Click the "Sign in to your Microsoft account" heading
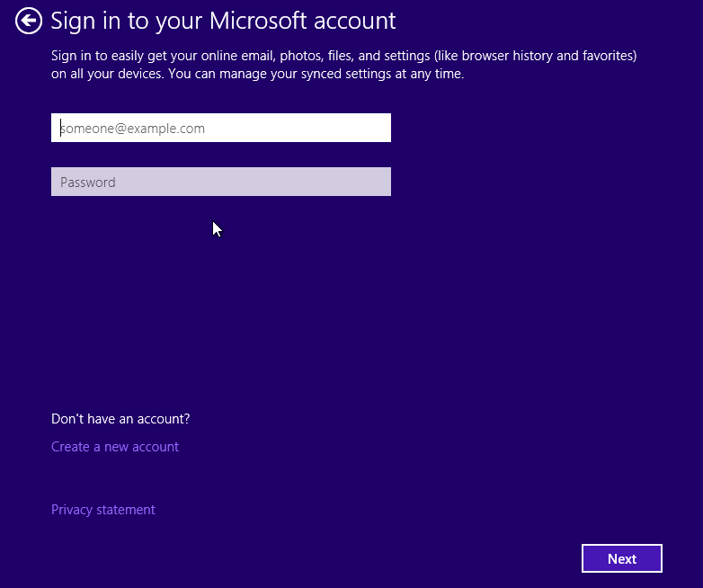 tap(223, 21)
